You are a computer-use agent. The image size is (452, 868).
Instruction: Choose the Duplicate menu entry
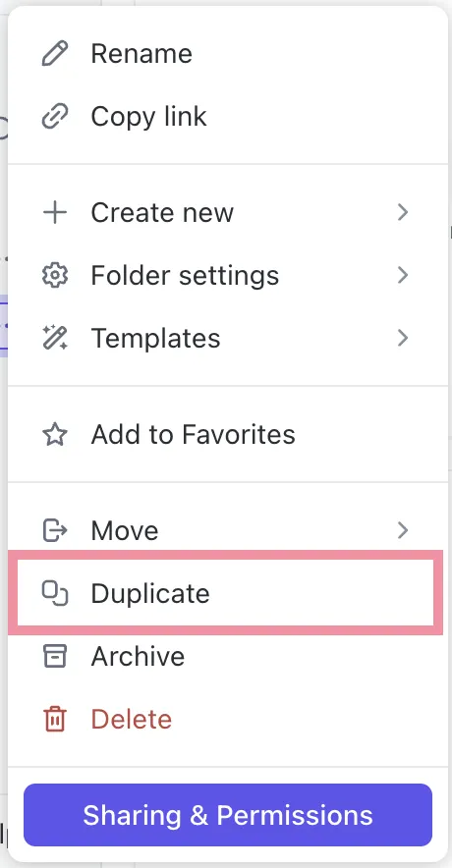(225, 593)
